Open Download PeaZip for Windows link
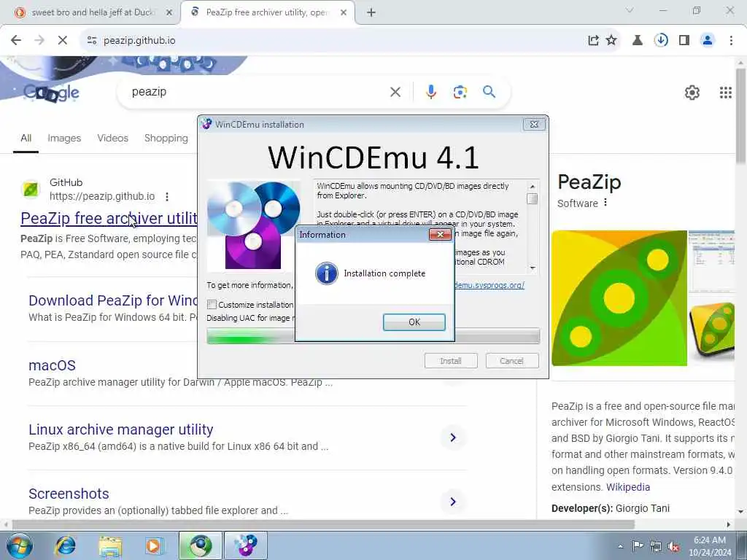This screenshot has height=560, width=747. 113,300
